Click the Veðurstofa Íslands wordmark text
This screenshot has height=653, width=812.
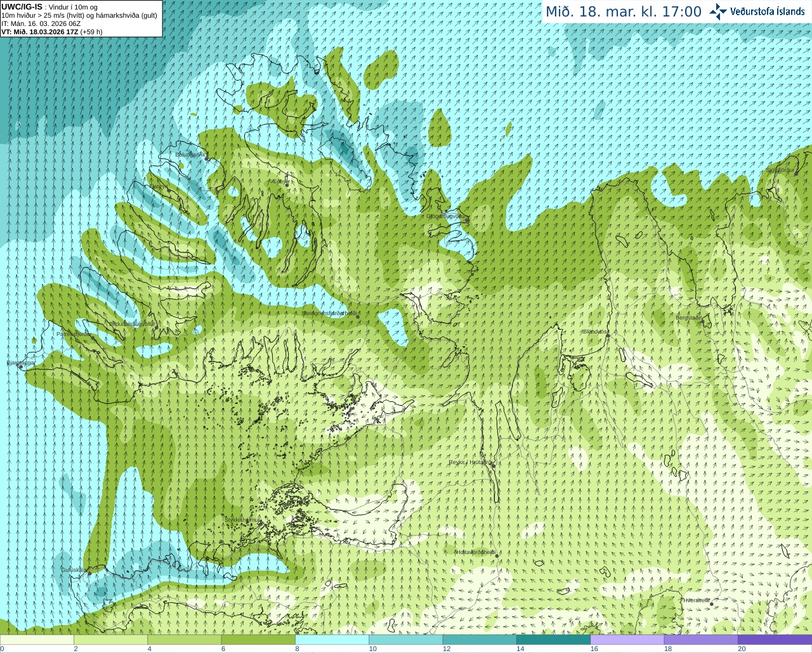(767, 11)
